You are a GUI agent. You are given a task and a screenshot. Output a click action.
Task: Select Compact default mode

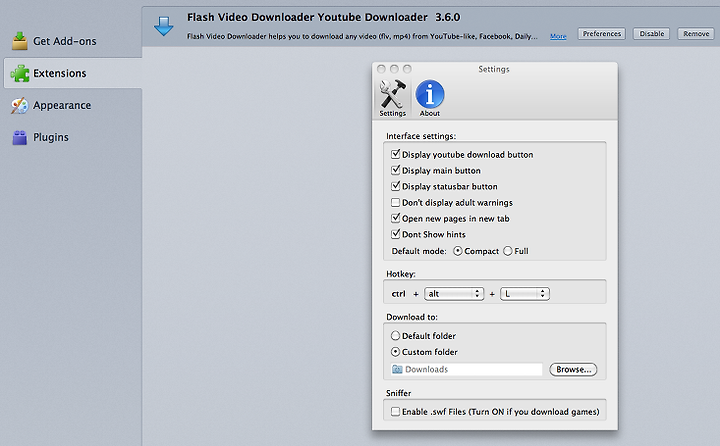(458, 251)
